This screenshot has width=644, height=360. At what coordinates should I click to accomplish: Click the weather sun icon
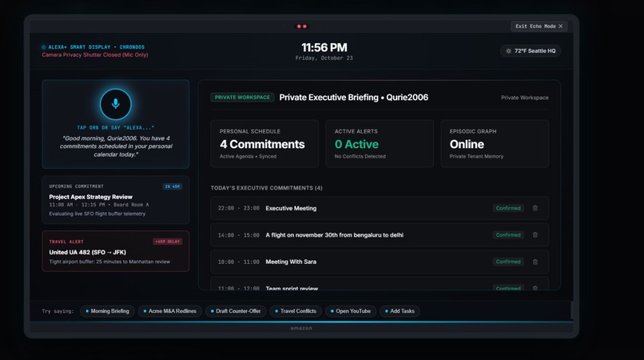tap(508, 51)
